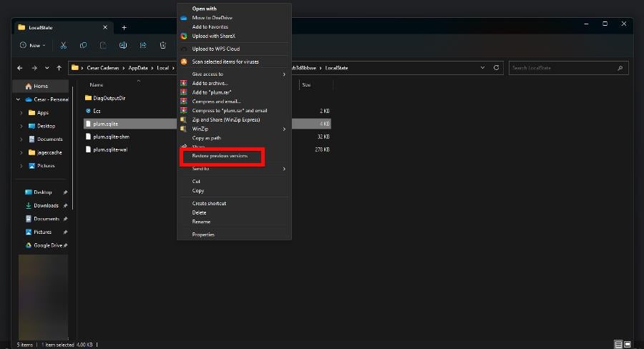The width and height of the screenshot is (644, 349).
Task: Expand the jagexcache tree node
Action: [21, 152]
